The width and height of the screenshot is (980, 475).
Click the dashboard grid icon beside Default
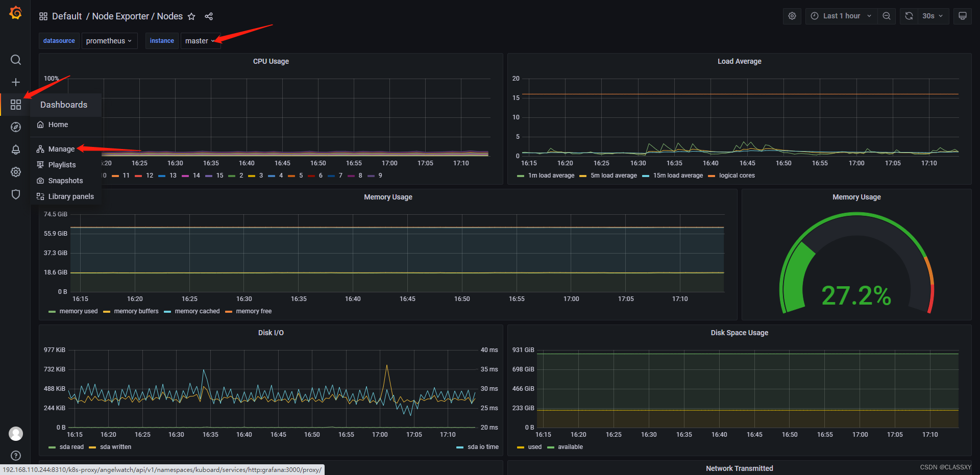[x=43, y=16]
